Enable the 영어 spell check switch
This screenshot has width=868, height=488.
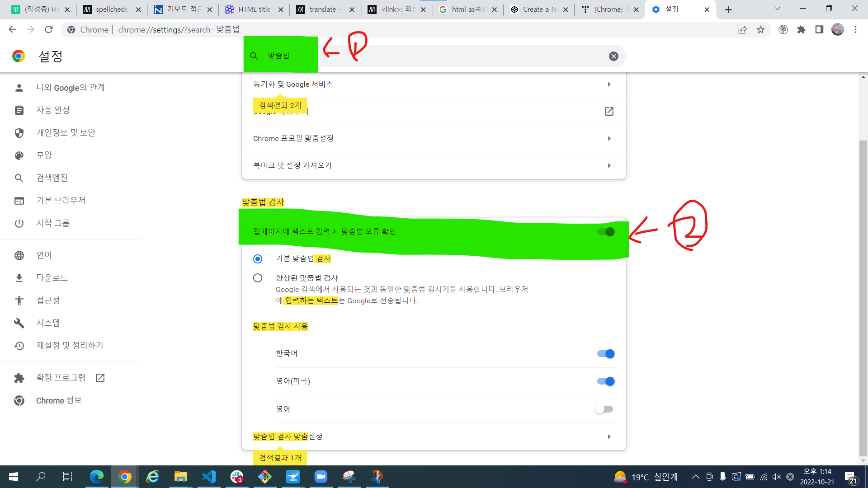(x=604, y=409)
